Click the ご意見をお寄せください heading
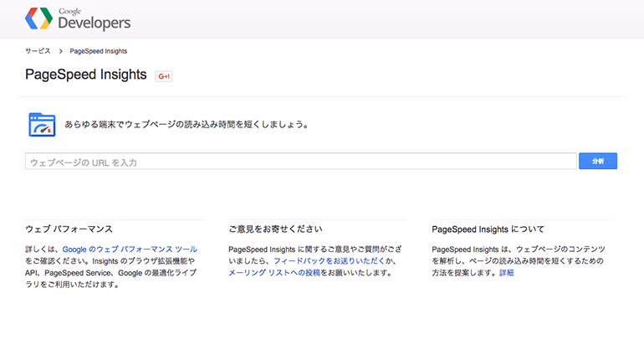This screenshot has width=644, height=345. point(276,229)
